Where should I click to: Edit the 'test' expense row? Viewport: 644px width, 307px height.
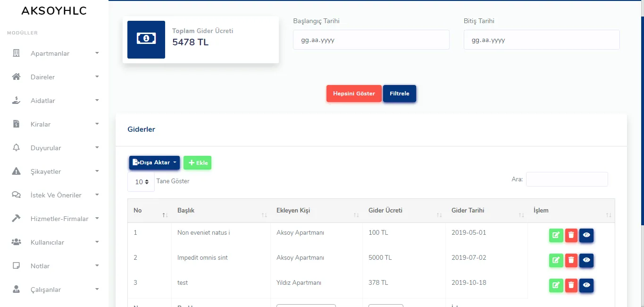pos(556,285)
